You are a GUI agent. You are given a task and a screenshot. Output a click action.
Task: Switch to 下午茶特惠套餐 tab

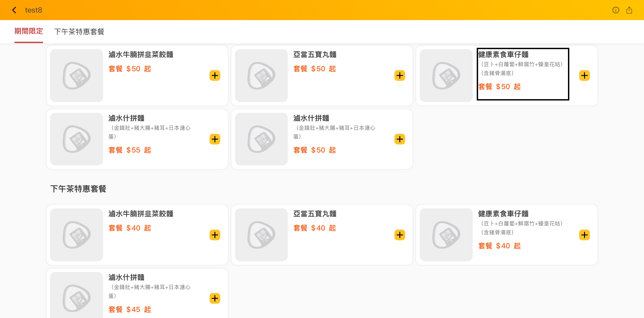point(79,32)
